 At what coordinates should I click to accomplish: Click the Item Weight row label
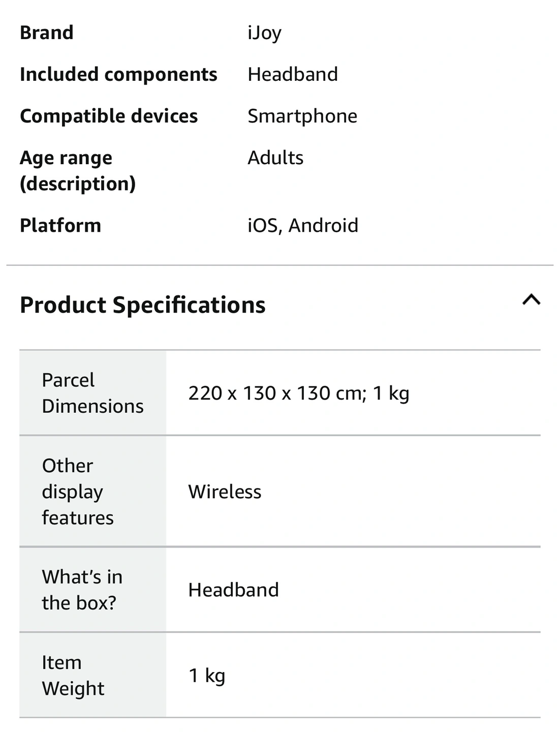click(73, 675)
